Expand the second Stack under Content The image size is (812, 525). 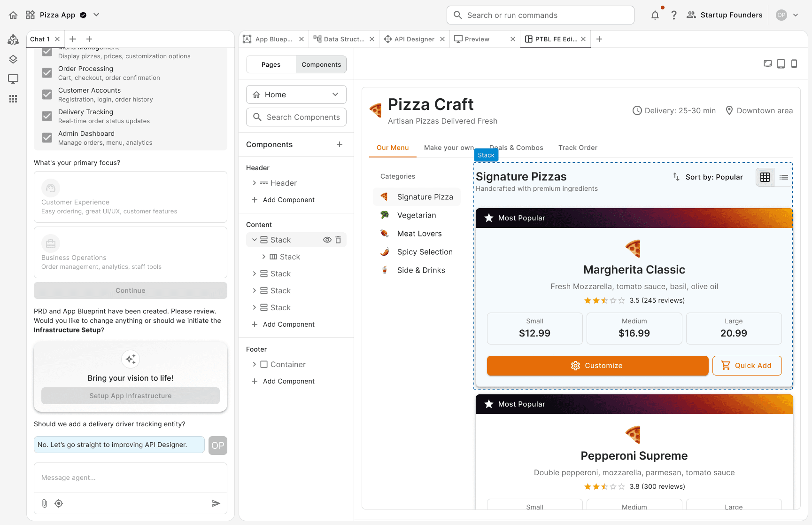click(x=254, y=274)
